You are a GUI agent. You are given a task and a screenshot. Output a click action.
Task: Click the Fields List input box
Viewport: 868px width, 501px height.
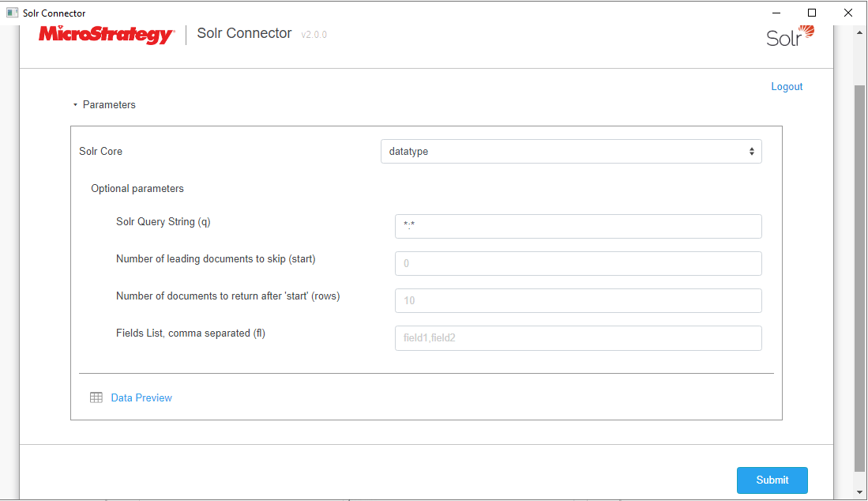(577, 338)
